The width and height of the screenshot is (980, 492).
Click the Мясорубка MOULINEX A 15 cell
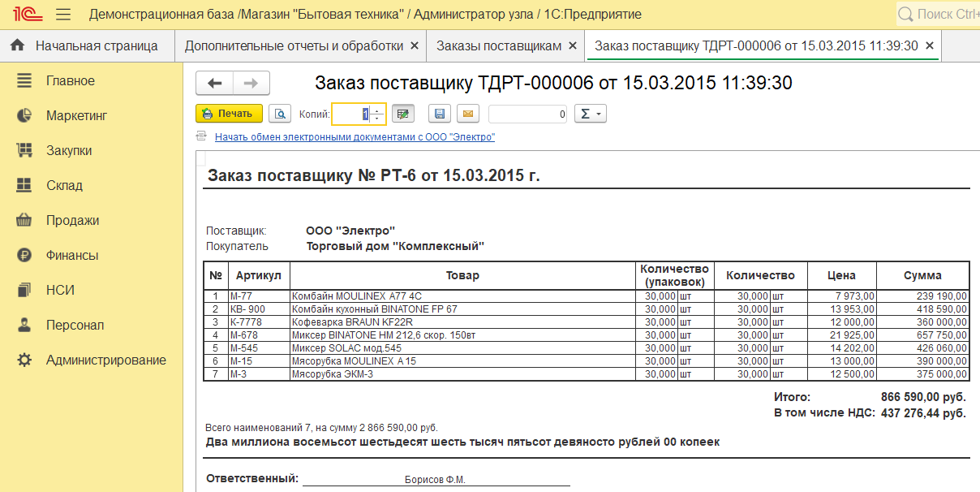coord(462,361)
